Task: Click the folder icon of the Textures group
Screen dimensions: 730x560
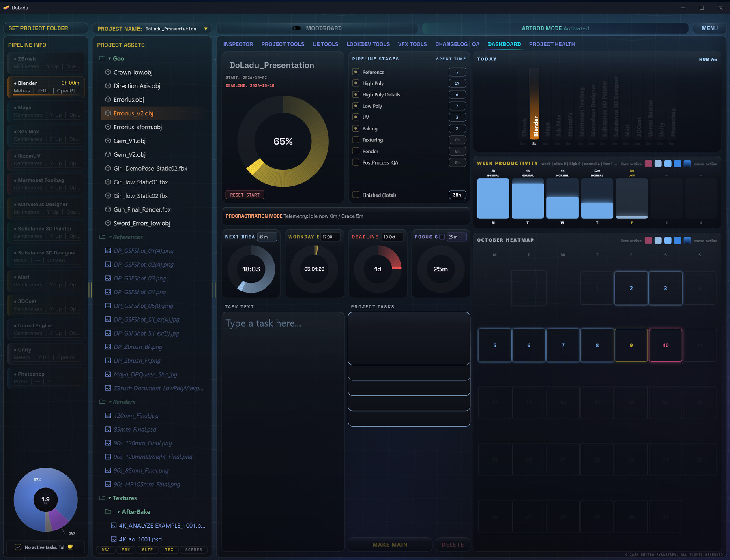Action: pyautogui.click(x=103, y=498)
